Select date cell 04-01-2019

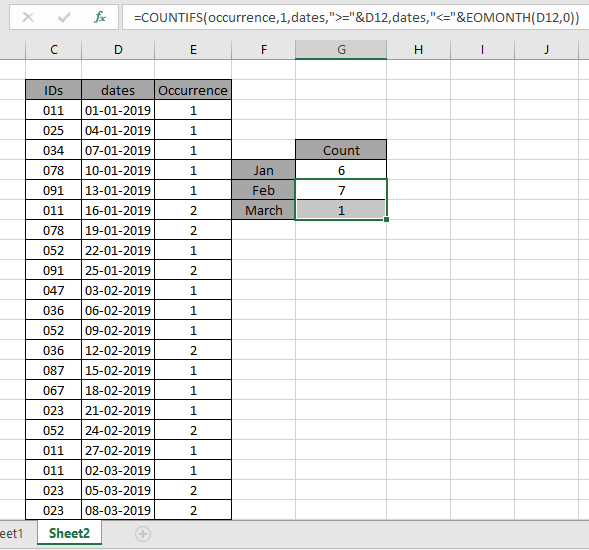[x=118, y=130]
